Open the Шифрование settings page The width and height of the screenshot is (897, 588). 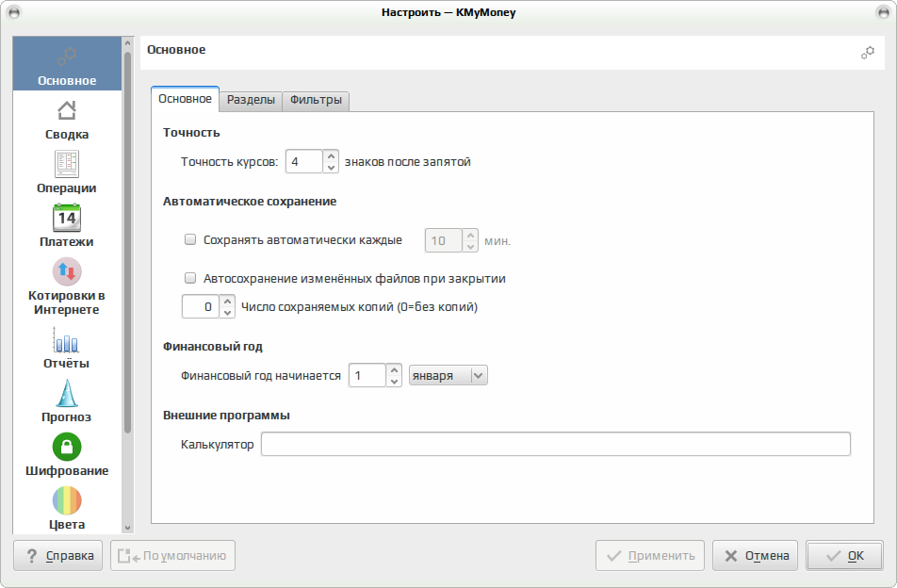pos(67,455)
